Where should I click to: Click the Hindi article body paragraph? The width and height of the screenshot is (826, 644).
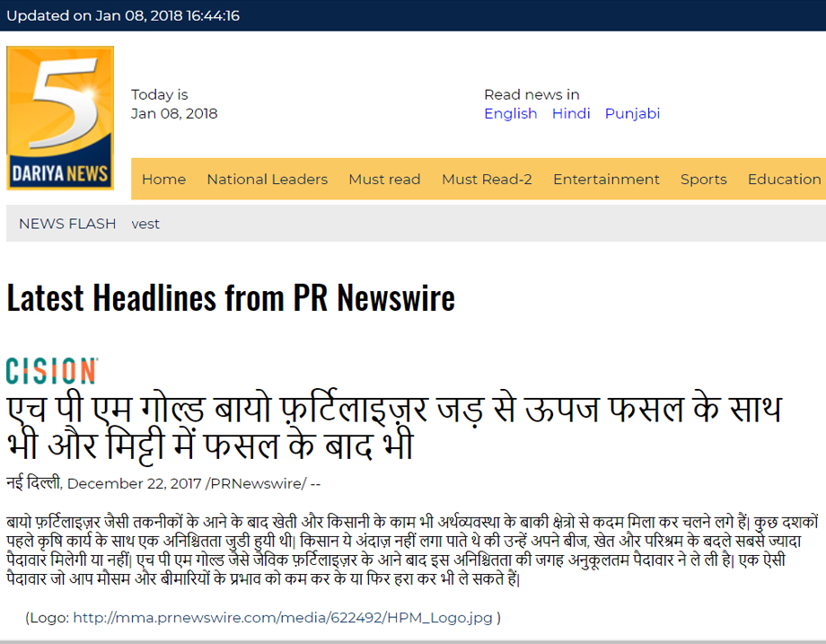pyautogui.click(x=412, y=551)
